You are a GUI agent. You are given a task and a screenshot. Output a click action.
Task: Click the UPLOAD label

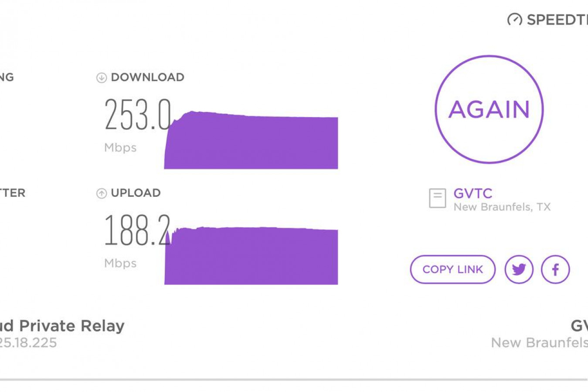click(x=136, y=193)
